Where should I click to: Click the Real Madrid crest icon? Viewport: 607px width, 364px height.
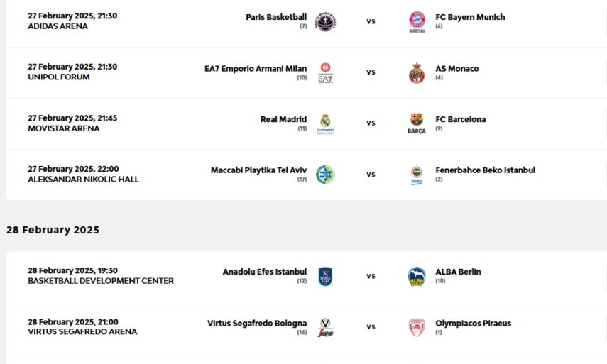pos(325,123)
